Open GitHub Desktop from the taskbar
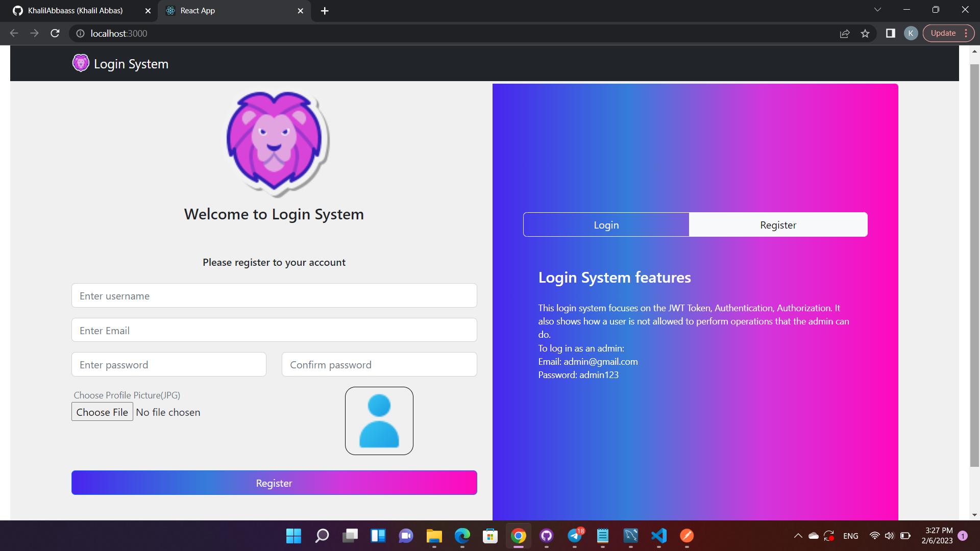 [x=546, y=536]
